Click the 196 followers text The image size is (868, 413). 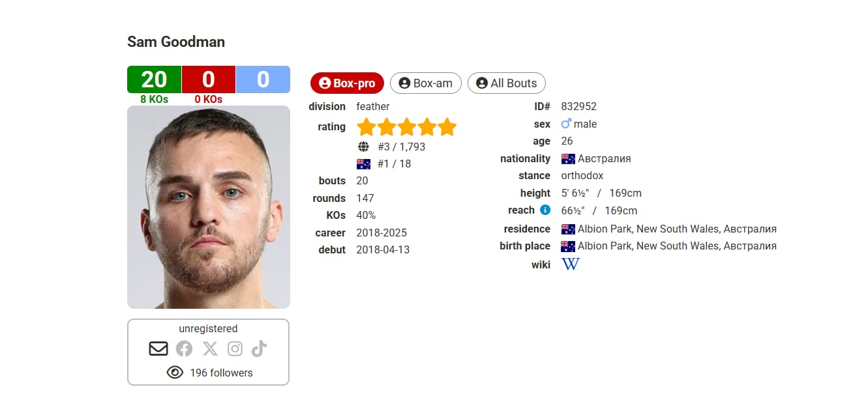221,373
